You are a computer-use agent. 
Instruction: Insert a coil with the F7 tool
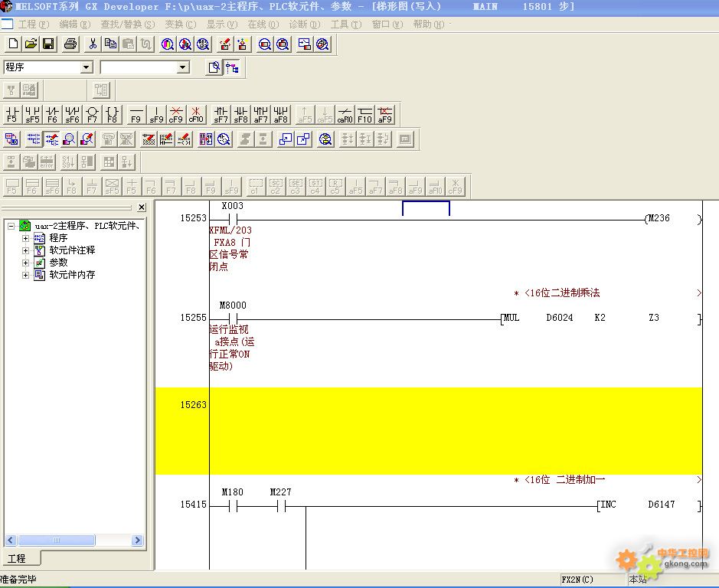coord(92,115)
